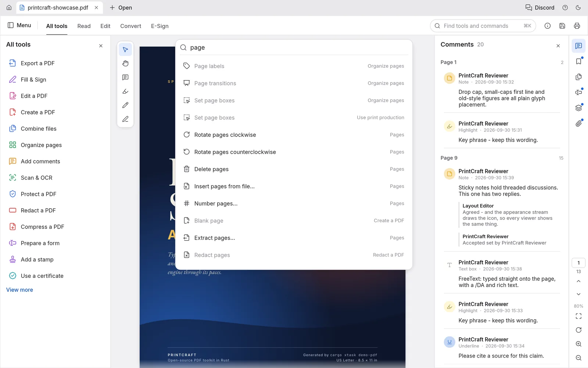Switch to the Edit tab
Image resolution: width=588 pixels, height=368 pixels.
click(x=105, y=26)
